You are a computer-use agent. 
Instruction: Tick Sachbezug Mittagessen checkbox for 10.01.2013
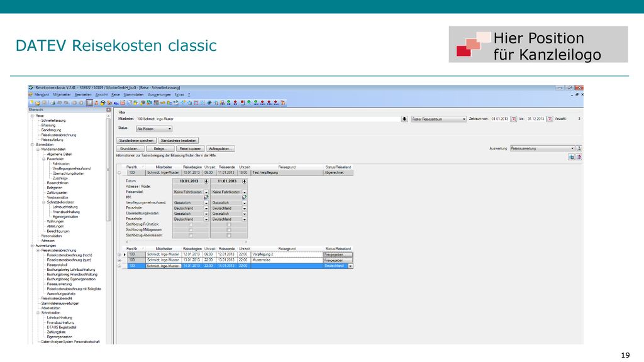(x=191, y=230)
